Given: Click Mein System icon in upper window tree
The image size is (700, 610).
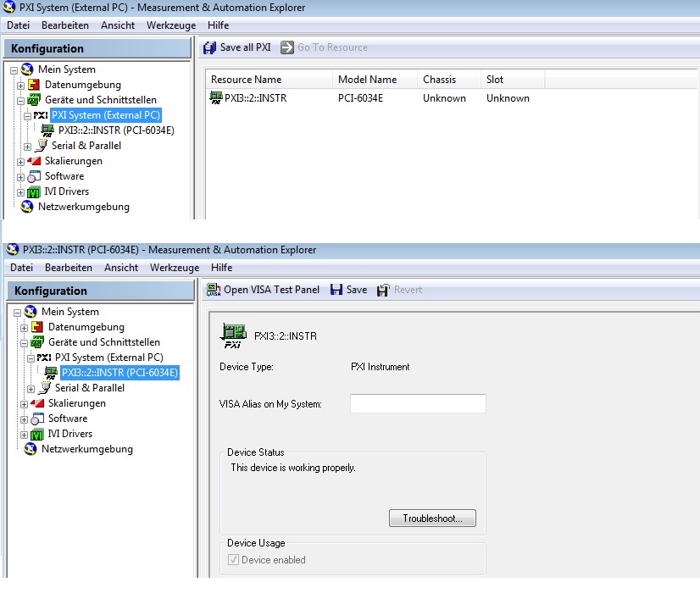Looking at the screenshot, I should (27, 69).
